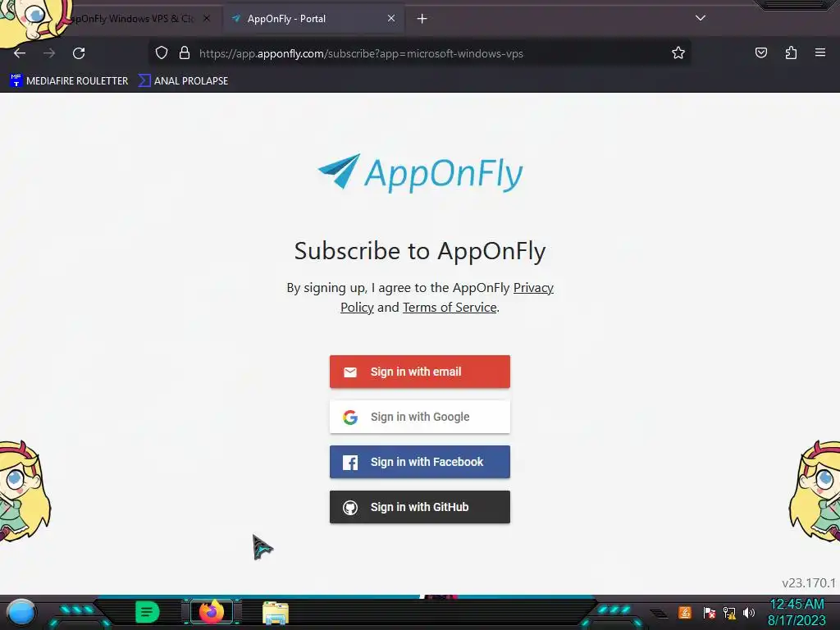Open the volume speaker tray icon
This screenshot has width=840, height=630.
[749, 612]
